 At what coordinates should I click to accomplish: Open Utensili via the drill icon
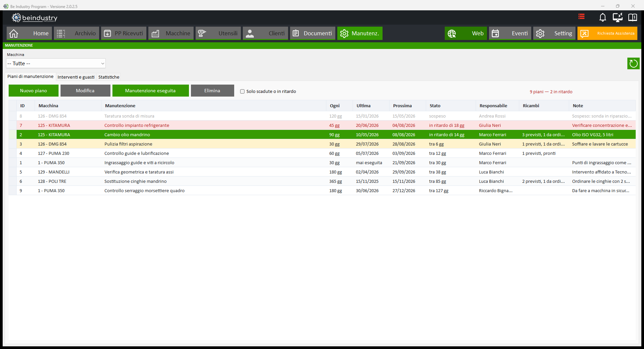pyautogui.click(x=202, y=33)
